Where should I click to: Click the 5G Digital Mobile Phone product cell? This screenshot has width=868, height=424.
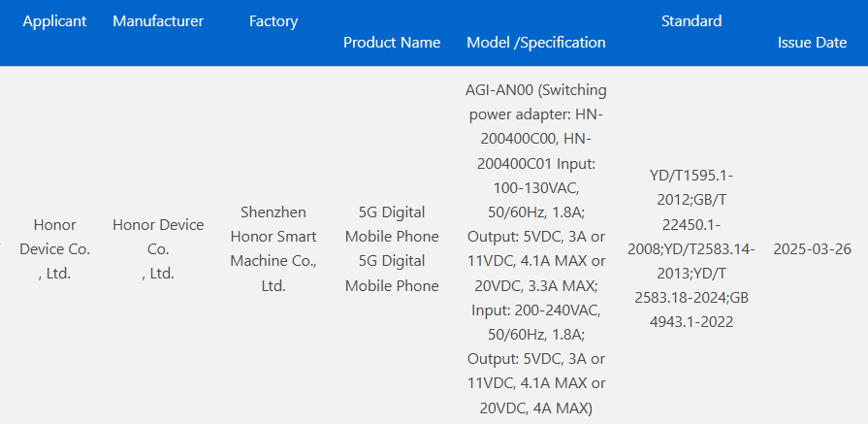(x=392, y=248)
